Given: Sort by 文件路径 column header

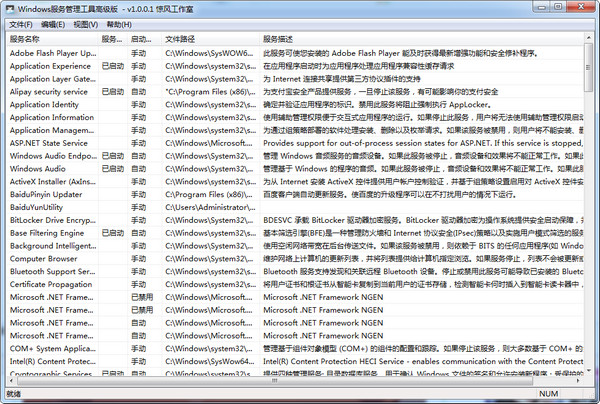Looking at the screenshot, I should click(211, 39).
